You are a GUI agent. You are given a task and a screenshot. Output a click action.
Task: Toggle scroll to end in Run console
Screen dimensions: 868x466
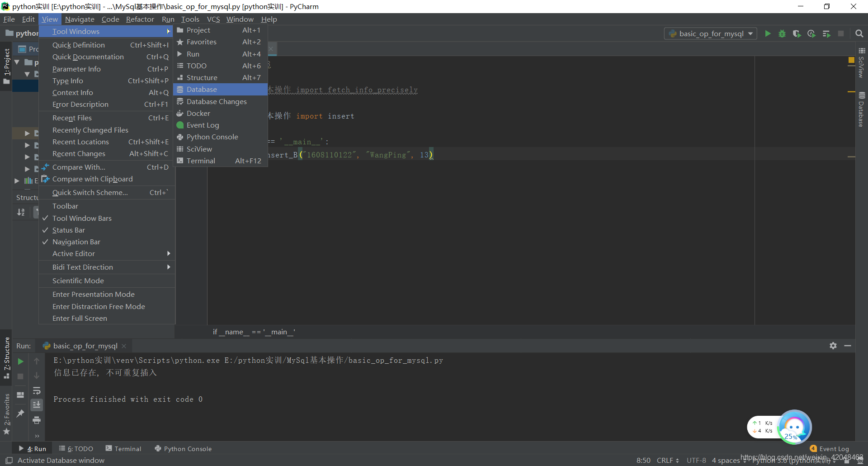(x=37, y=404)
